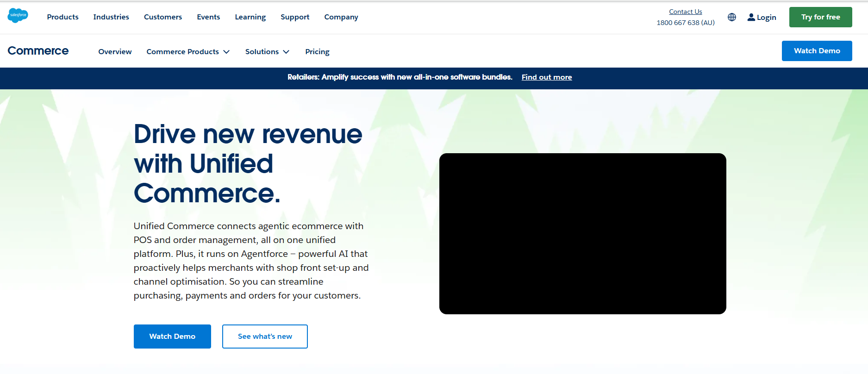This screenshot has width=868, height=374.
Task: Click the Drive new revenue headline
Action: 248,163
